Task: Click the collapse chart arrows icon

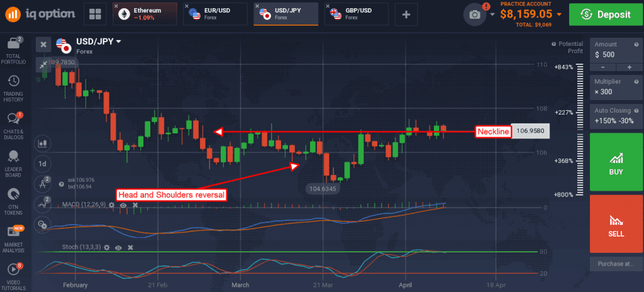Action: [x=43, y=64]
